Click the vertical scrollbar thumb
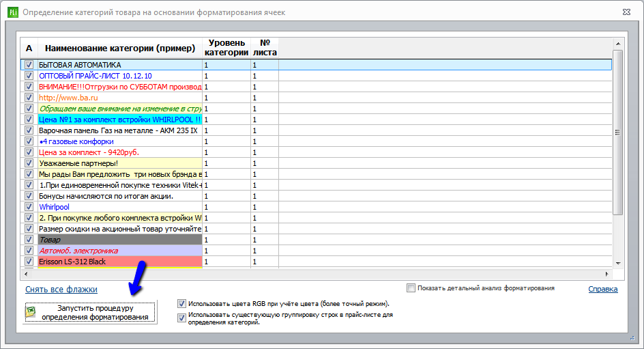 tap(617, 132)
